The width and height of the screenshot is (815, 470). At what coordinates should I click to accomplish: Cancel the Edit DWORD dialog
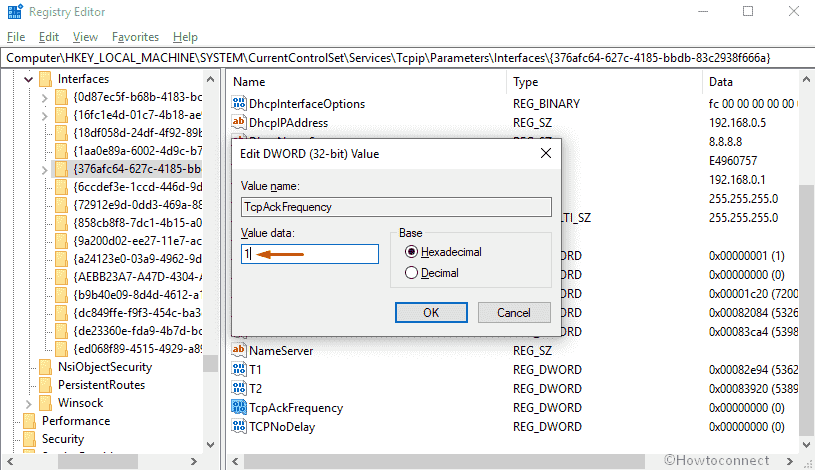point(514,312)
